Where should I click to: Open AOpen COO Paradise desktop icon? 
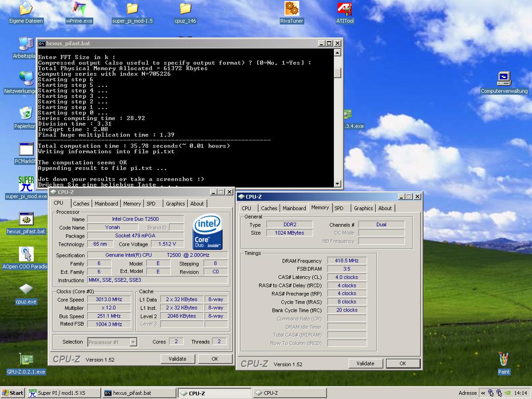pyautogui.click(x=26, y=254)
